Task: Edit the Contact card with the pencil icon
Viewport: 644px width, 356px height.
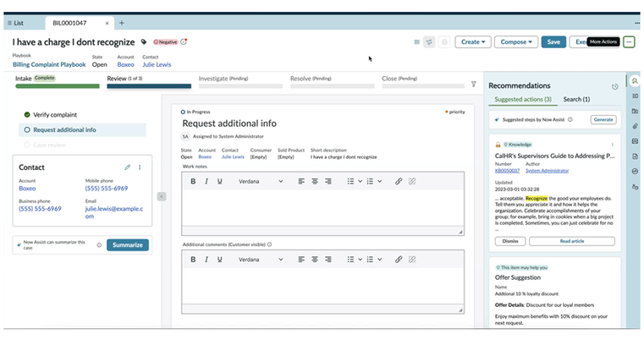Action: (127, 167)
